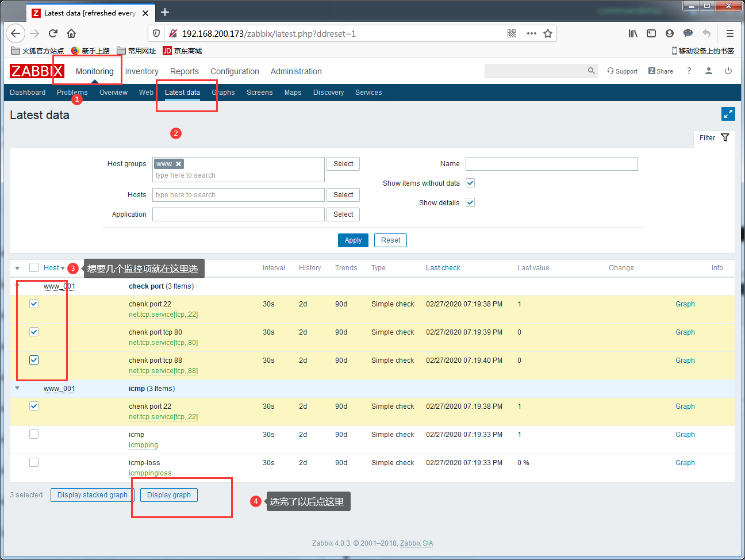Screen dimensions: 745x560
Task: Click the Application filter text field
Action: (239, 214)
